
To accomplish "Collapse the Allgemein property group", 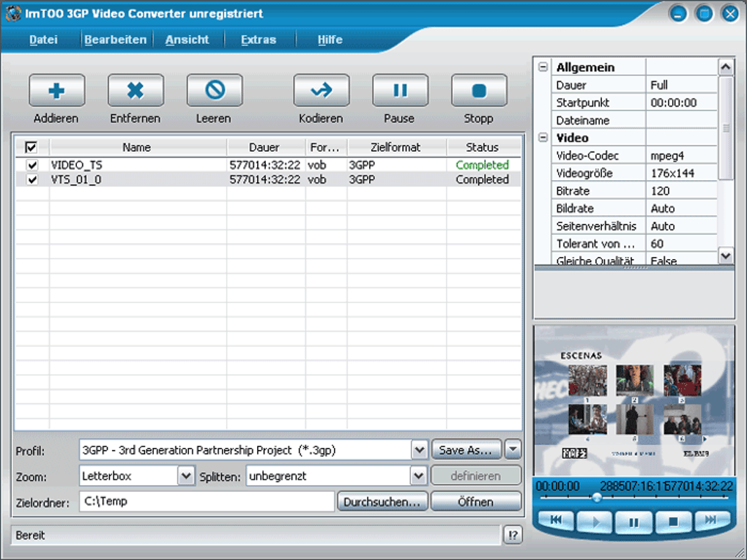I will [543, 67].
